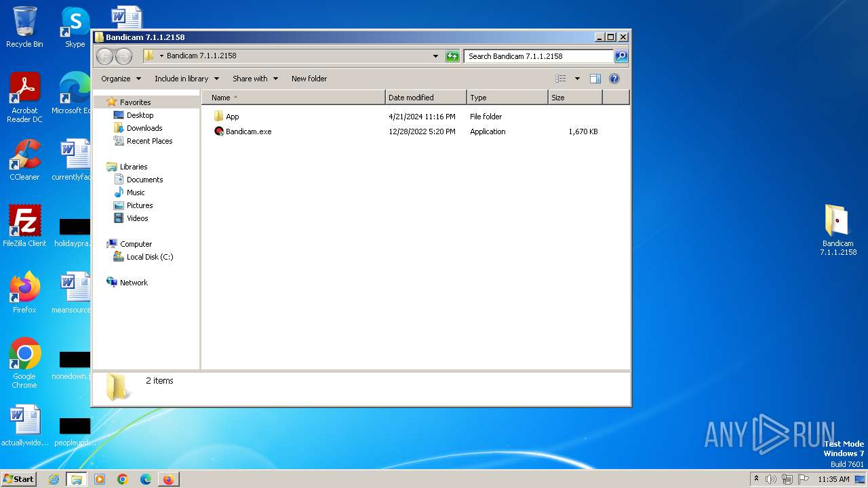Screen dimensions: 868x488
Task: Click the search magnifier icon
Action: point(620,56)
